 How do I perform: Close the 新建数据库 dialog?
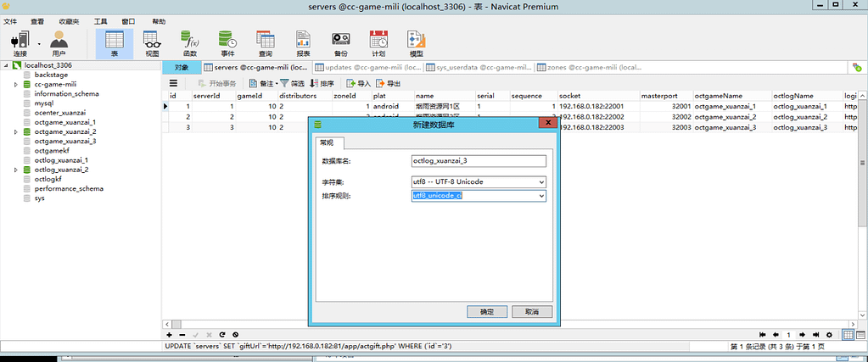tap(547, 122)
